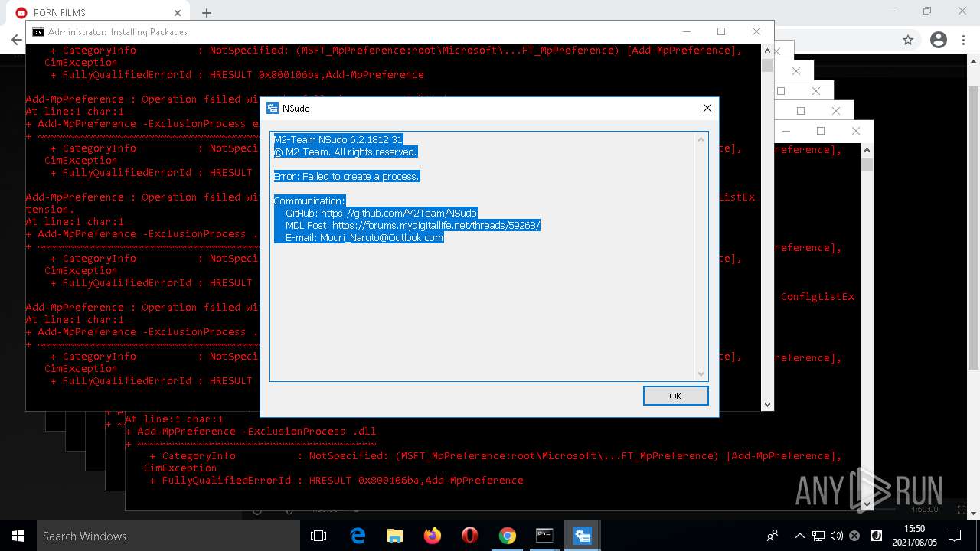Open File Explorer from the taskbar
Screen dimensions: 980x551
point(395,536)
